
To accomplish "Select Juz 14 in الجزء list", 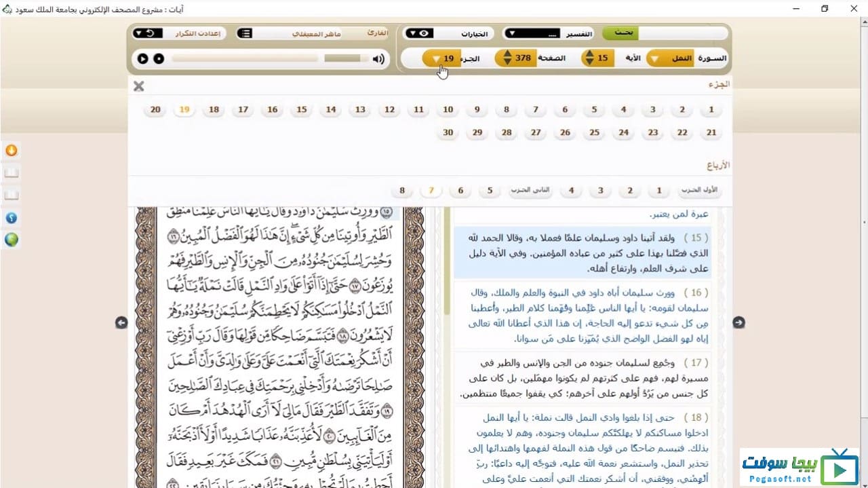I will (x=331, y=109).
